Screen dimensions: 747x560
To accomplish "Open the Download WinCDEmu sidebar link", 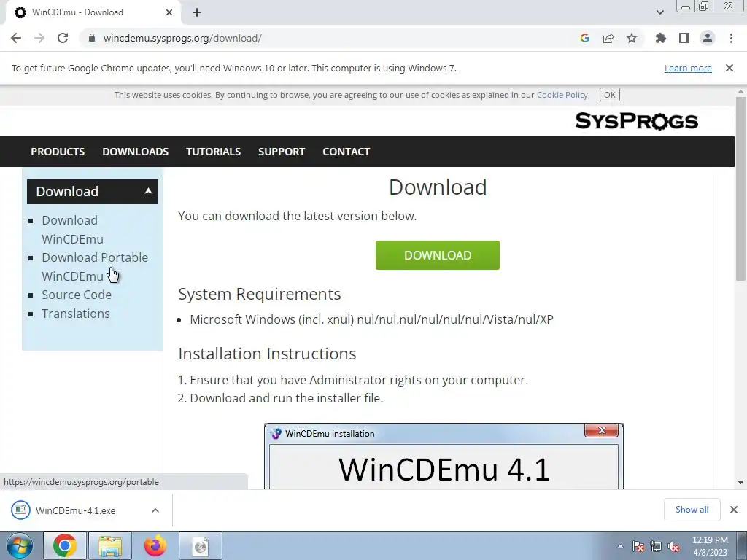I will (72, 230).
